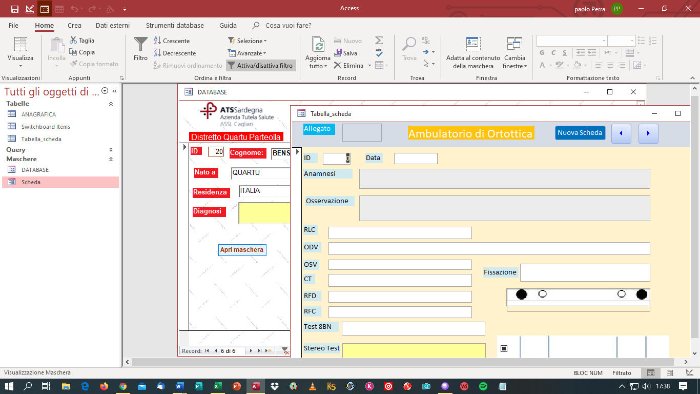Click the Totali sigma icon
The width and height of the screenshot is (700, 394).
(x=379, y=40)
